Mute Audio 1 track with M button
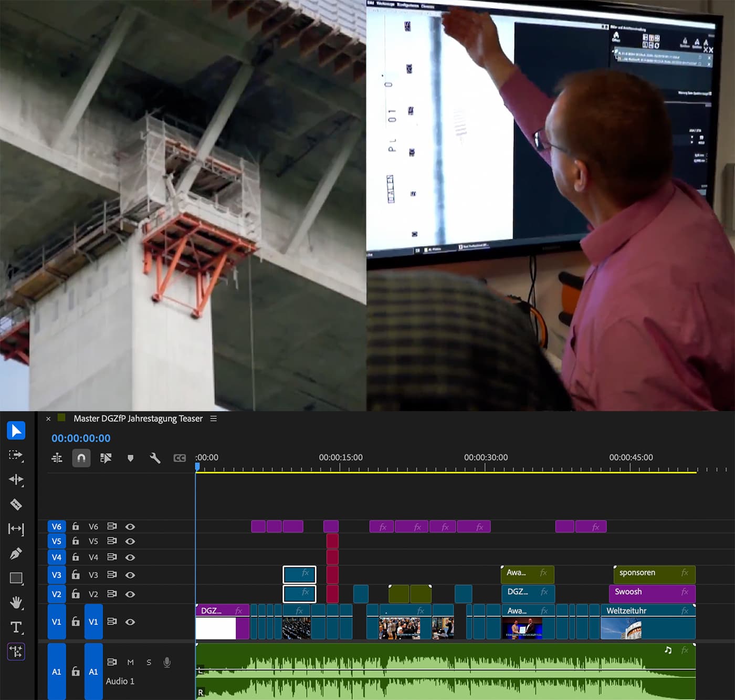The width and height of the screenshot is (735, 700). (130, 662)
